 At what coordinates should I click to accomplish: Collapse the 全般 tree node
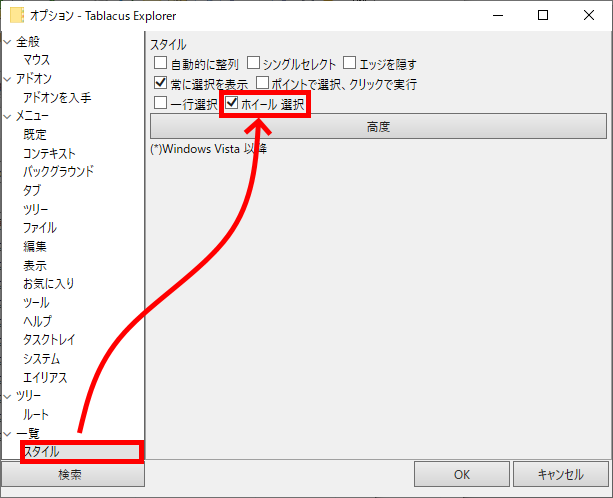pyautogui.click(x=7, y=42)
